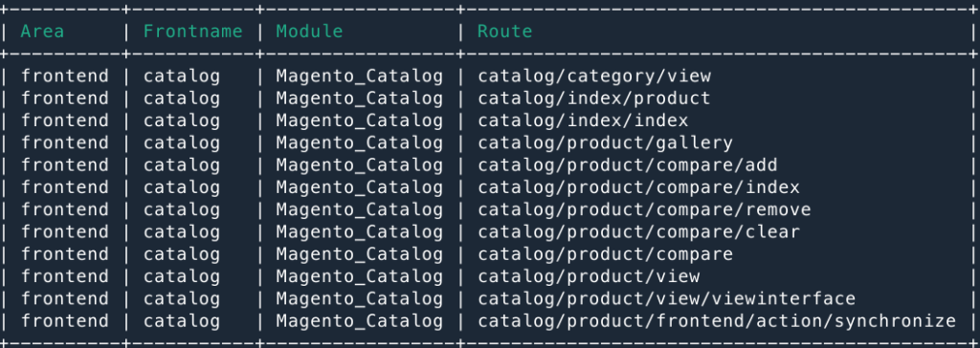Click the catalog/product/view/viewinterface route
The height and width of the screenshot is (348, 980).
[666, 299]
